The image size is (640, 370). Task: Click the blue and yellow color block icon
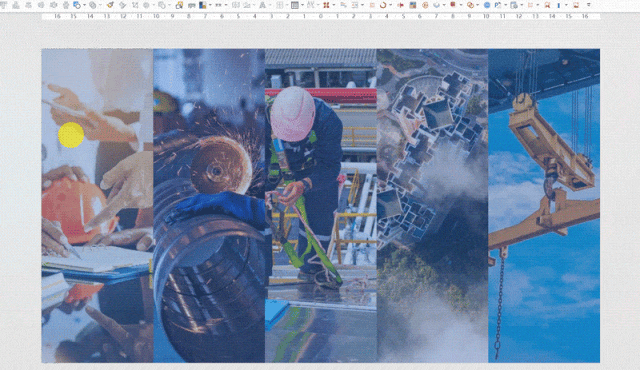tap(202, 5)
